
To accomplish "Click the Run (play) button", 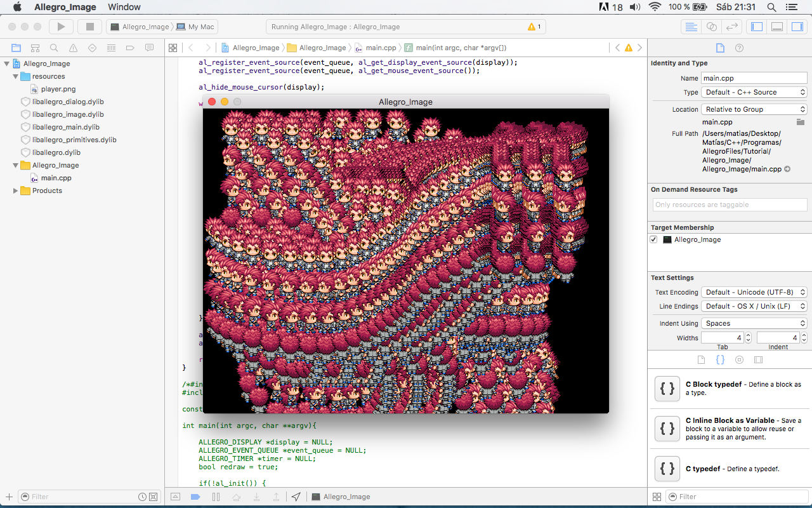I will coord(61,27).
